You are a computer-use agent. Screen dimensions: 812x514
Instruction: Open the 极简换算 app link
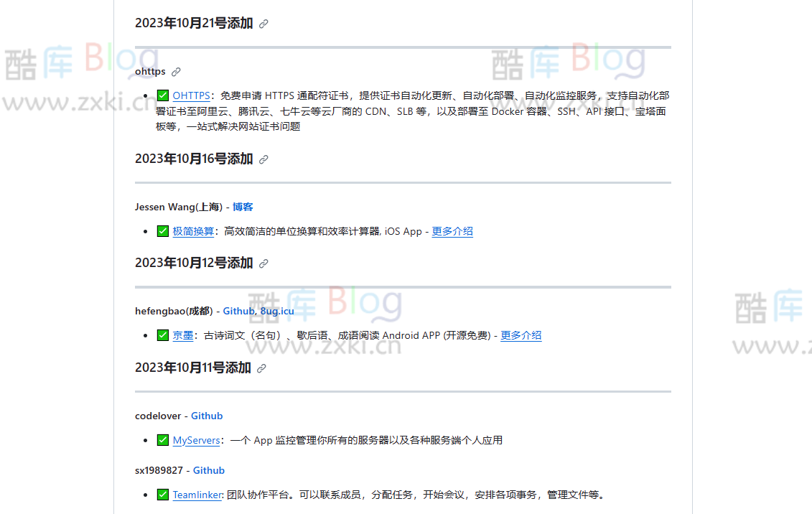tap(192, 231)
